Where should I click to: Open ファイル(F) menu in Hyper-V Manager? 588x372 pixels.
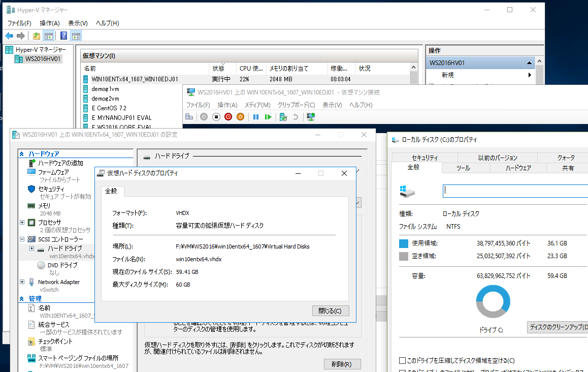(19, 23)
